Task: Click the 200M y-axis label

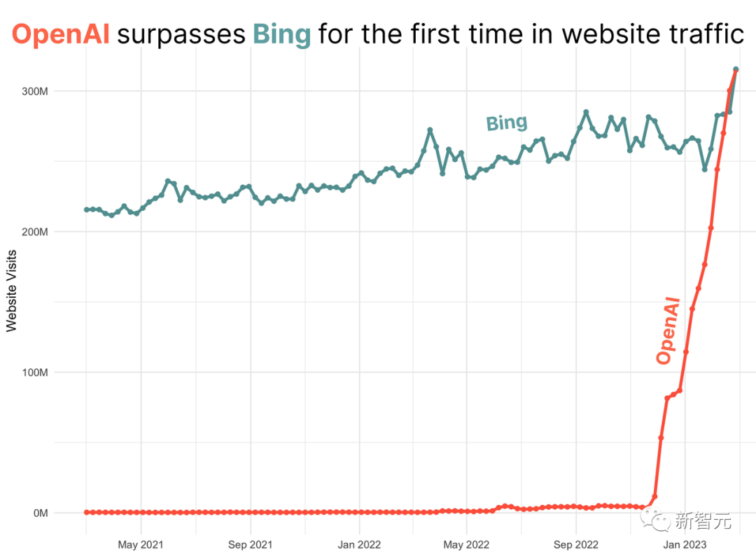Action: (35, 232)
